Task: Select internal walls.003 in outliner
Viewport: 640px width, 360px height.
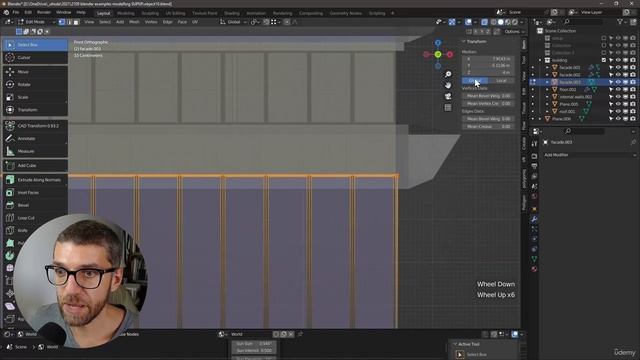Action: (x=576, y=97)
